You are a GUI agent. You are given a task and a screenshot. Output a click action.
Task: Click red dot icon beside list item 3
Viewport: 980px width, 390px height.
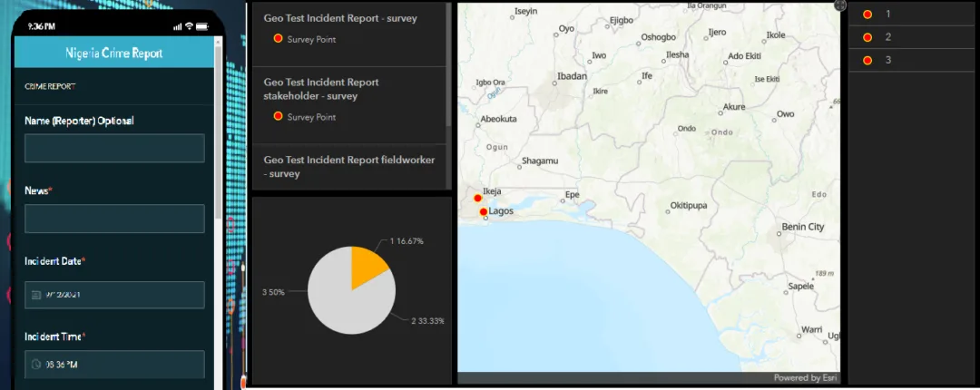coord(867,61)
